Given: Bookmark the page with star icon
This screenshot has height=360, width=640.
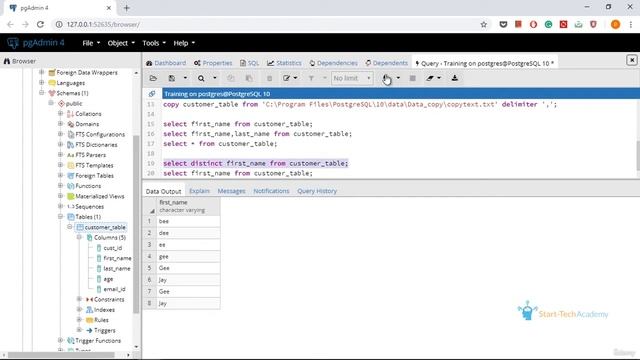Looking at the screenshot, I should point(484,24).
